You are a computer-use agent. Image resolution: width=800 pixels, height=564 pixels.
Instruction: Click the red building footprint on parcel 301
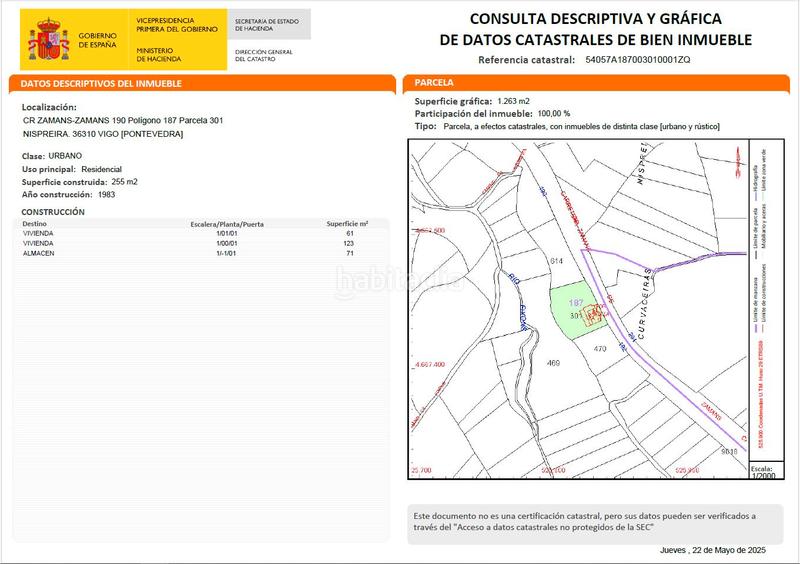(594, 314)
